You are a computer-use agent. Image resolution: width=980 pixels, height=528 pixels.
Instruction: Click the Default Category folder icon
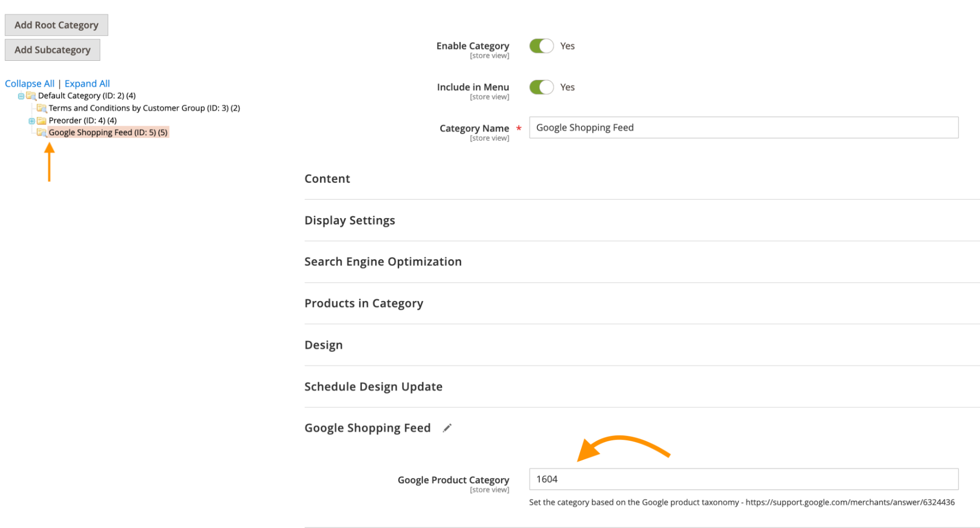[x=31, y=96]
